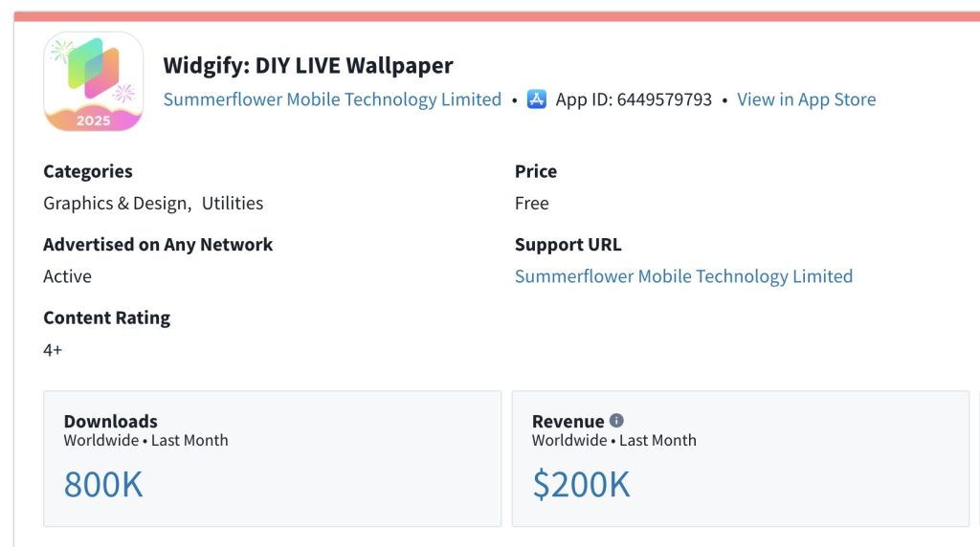Click the Revenue info tooltip icon
This screenshot has width=980, height=547.
[x=616, y=421]
